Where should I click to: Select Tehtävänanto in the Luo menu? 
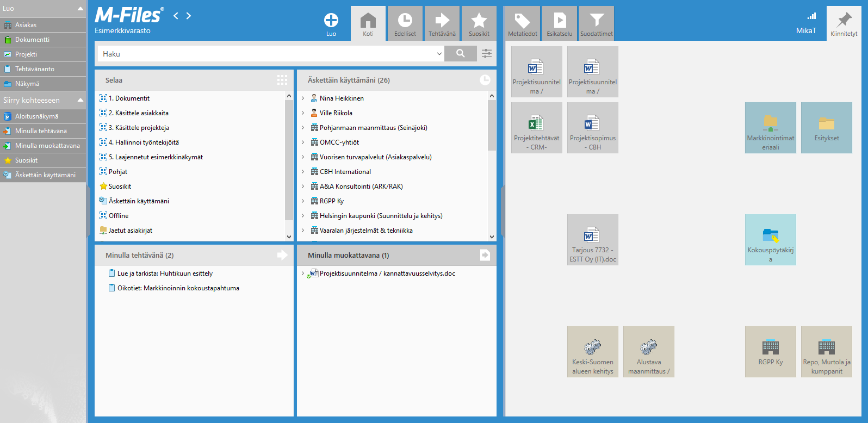(35, 69)
